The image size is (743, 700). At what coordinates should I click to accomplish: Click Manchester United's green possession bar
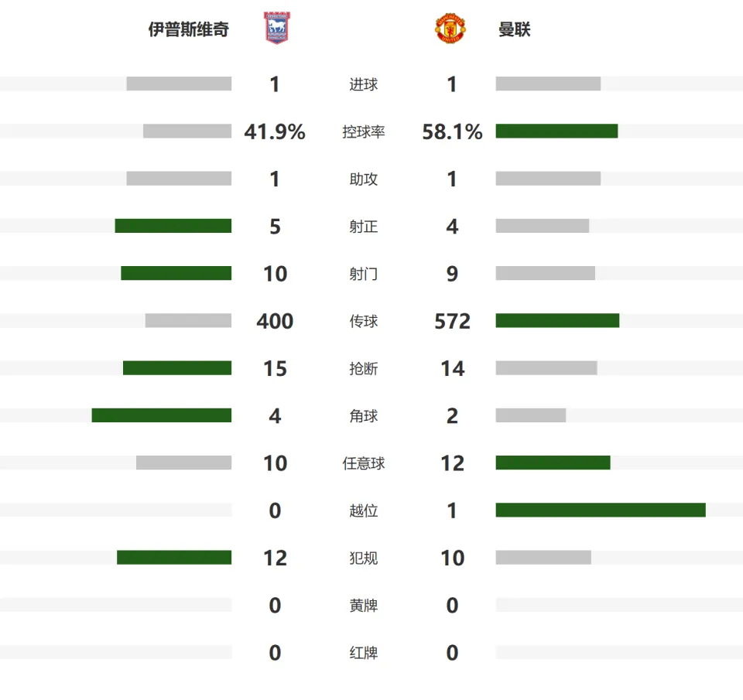(556, 131)
